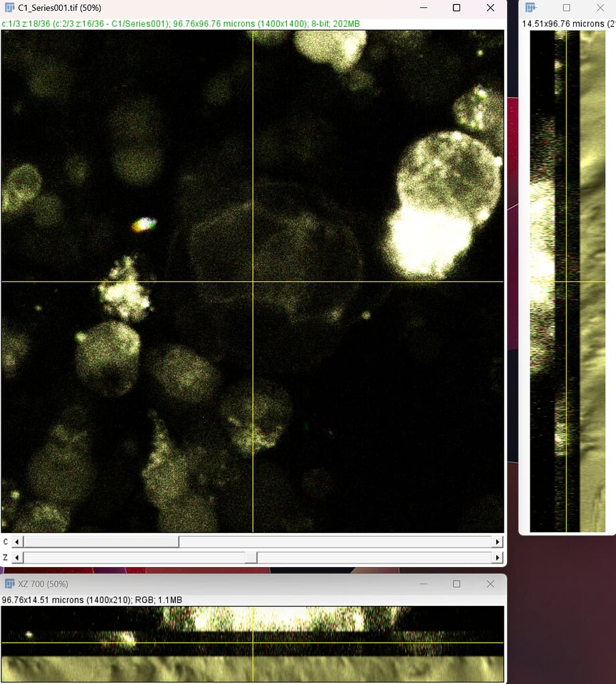
Task: Click the ImageJ icon on the XZ 700 window
Action: click(x=9, y=584)
